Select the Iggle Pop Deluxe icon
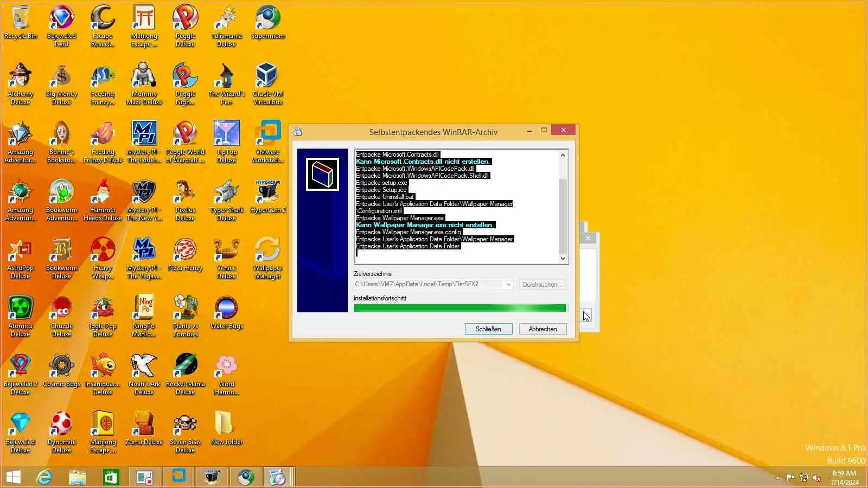Screen dimensions: 868x488 103,316
